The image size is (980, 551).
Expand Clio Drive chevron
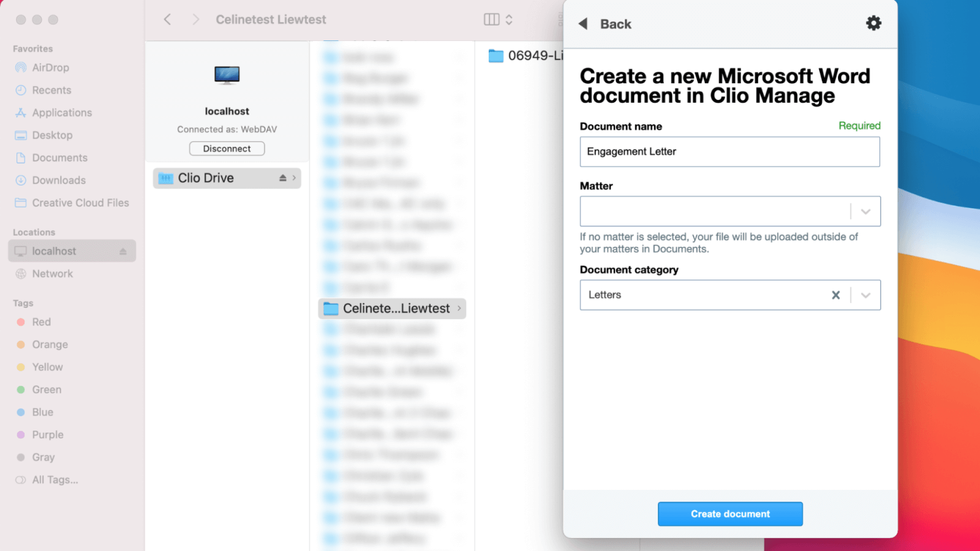coord(295,178)
